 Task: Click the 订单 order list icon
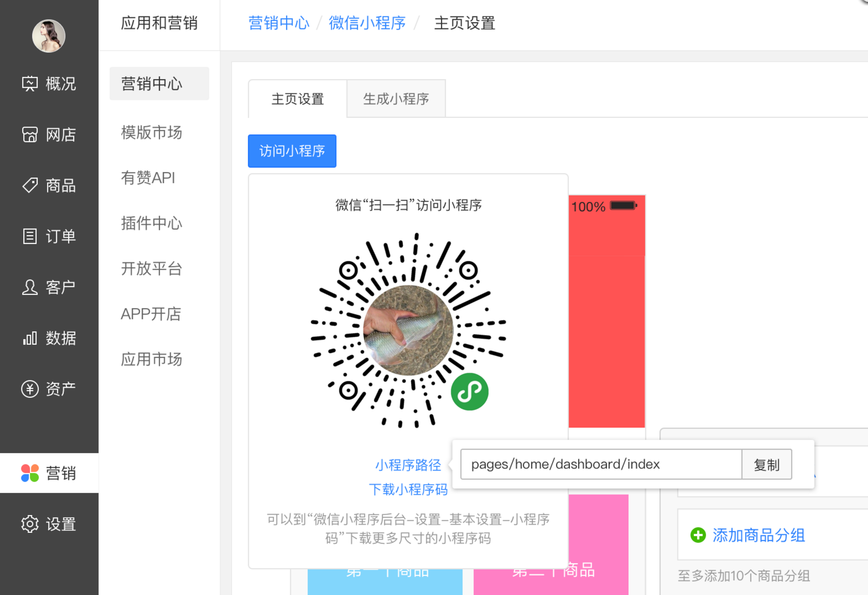coord(30,236)
